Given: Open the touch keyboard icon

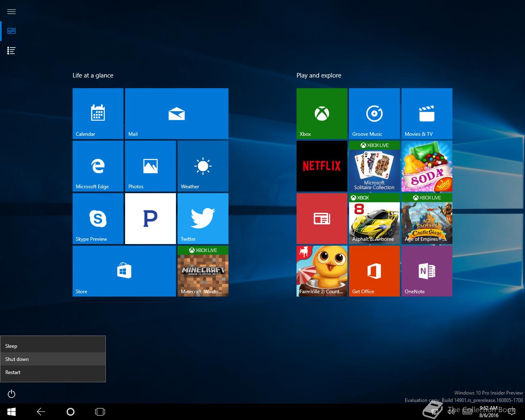Looking at the screenshot, I should click(x=467, y=412).
